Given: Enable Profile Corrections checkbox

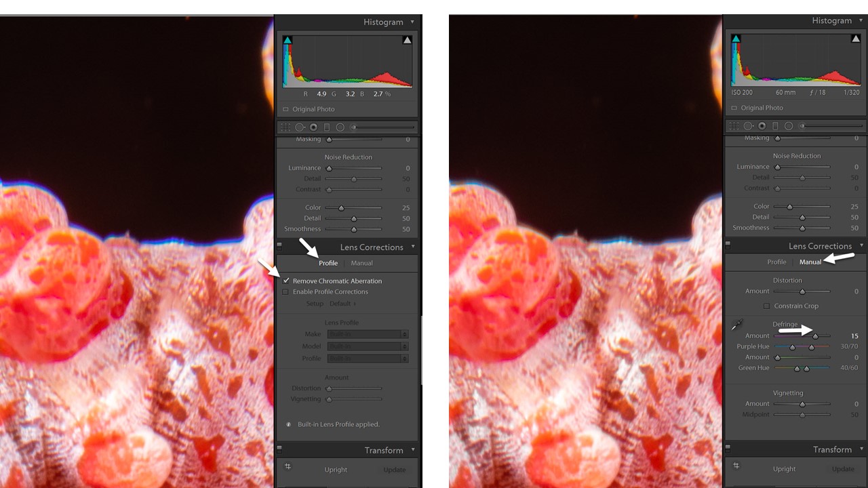Looking at the screenshot, I should coord(285,292).
